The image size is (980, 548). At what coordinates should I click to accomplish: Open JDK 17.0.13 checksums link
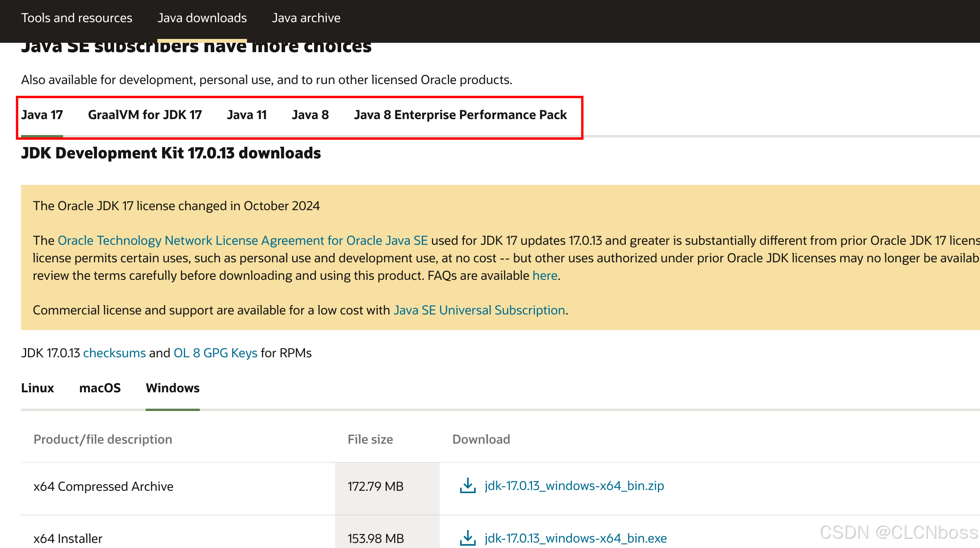[x=115, y=353]
